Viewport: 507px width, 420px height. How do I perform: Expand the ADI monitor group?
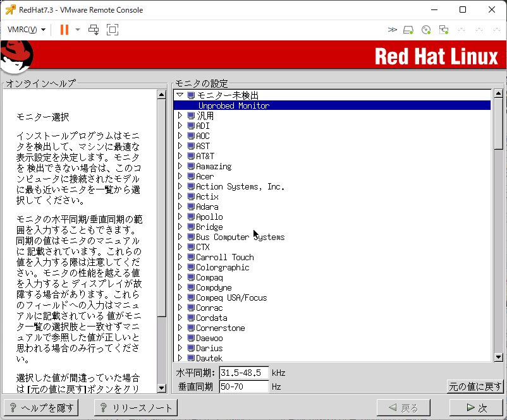point(180,125)
